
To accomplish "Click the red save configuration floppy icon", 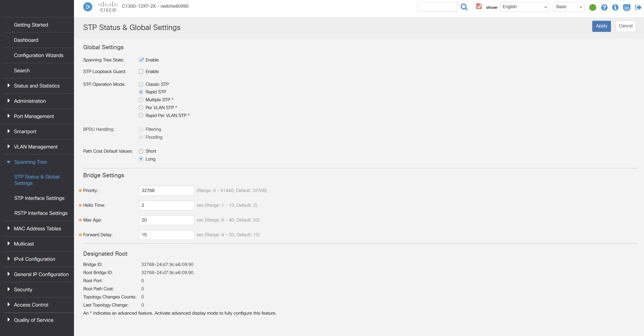I will pos(479,6).
